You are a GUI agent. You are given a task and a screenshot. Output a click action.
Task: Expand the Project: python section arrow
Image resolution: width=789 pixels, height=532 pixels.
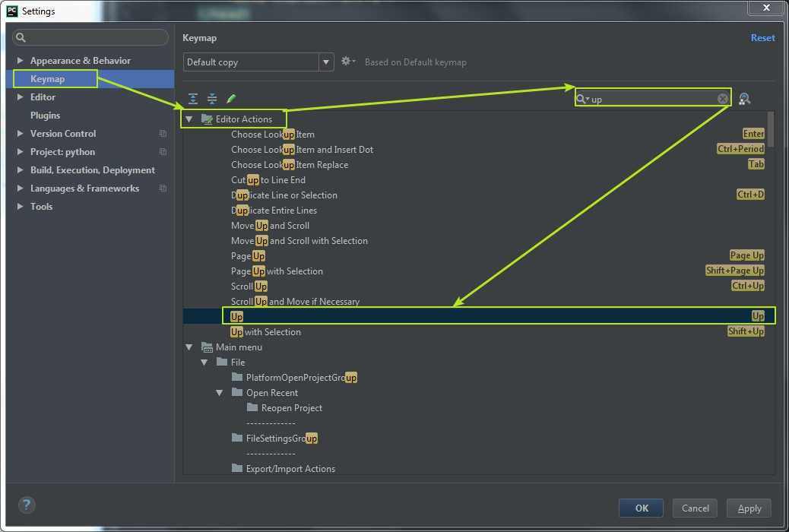pyautogui.click(x=20, y=151)
